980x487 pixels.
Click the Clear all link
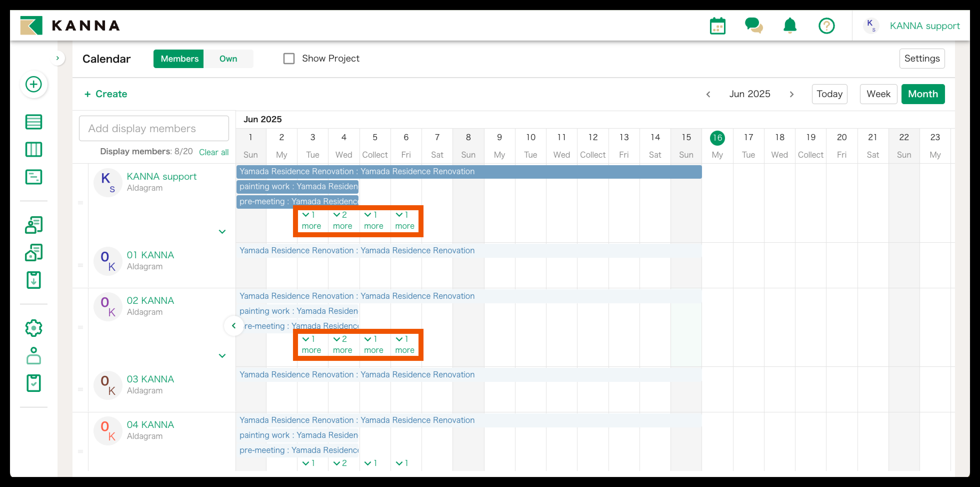coord(213,152)
